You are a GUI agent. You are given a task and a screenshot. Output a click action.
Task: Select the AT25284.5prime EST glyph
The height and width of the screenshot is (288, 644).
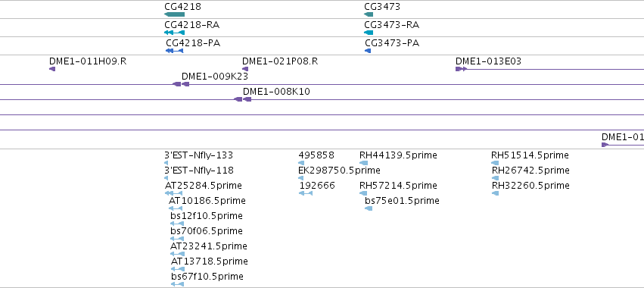tap(173, 193)
